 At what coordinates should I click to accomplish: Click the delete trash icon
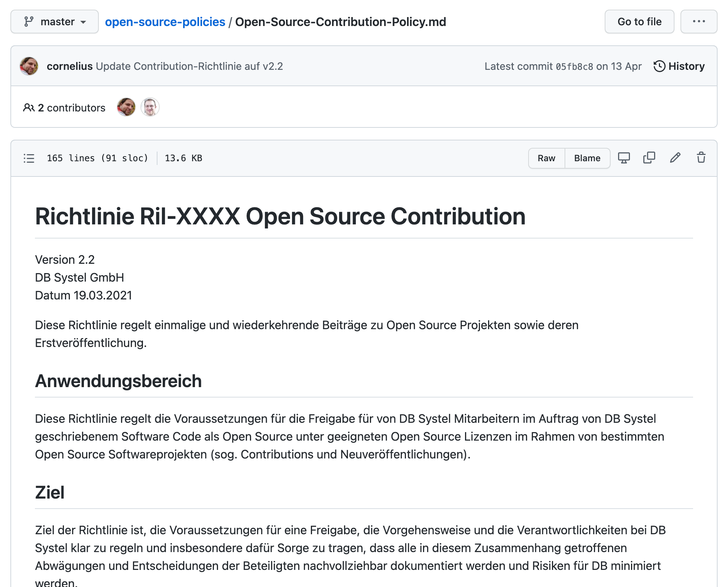701,158
